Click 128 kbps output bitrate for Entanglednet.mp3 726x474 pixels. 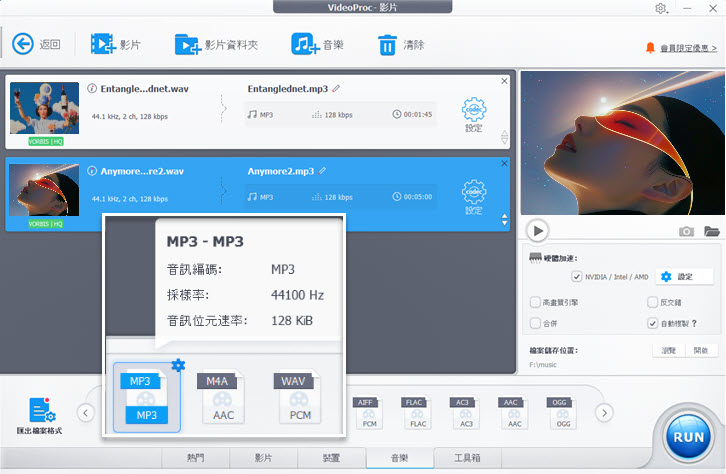pos(332,115)
